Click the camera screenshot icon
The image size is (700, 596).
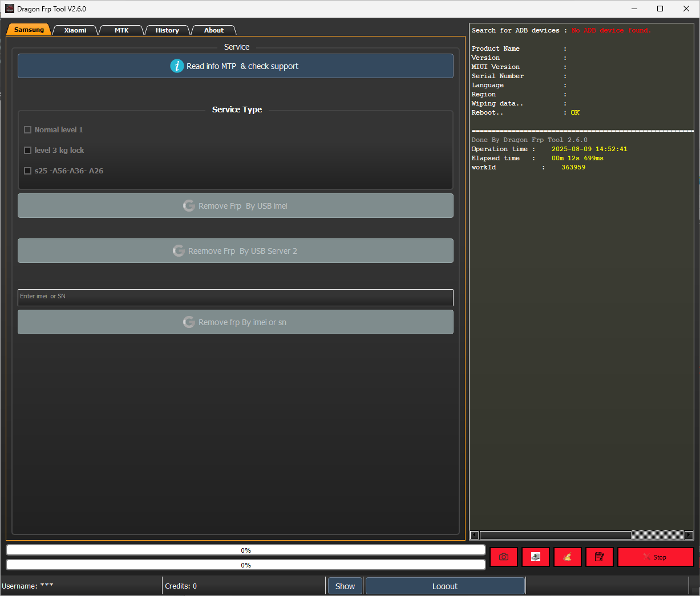[x=504, y=557]
